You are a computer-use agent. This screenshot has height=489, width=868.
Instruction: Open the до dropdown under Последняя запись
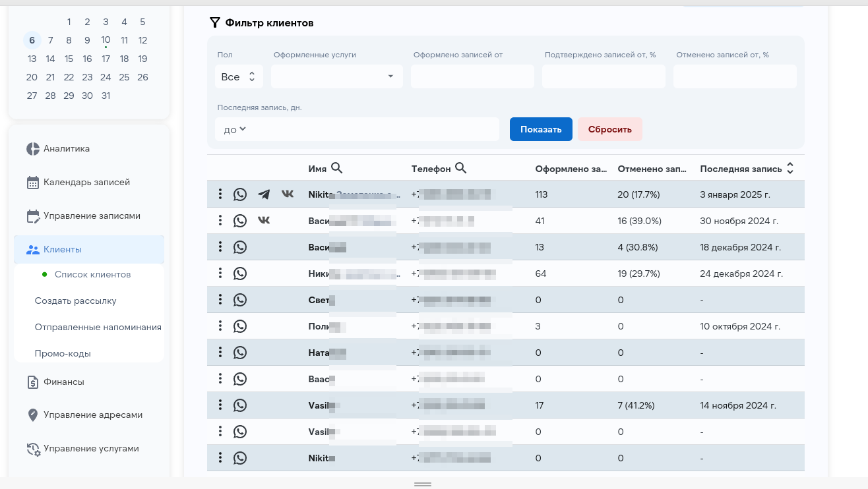click(x=233, y=129)
